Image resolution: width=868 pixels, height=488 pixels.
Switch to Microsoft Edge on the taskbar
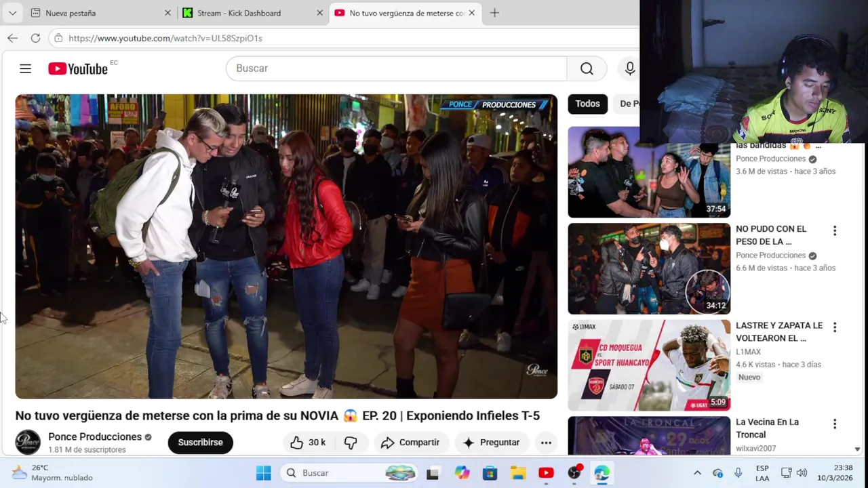pyautogui.click(x=601, y=473)
